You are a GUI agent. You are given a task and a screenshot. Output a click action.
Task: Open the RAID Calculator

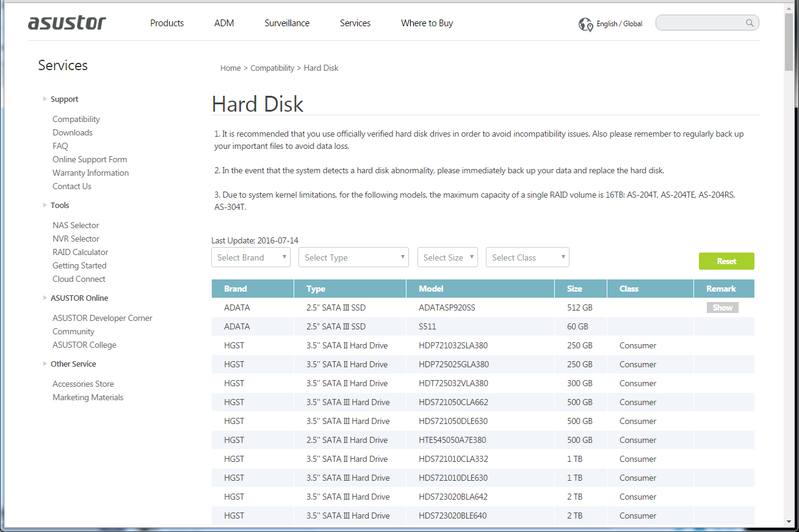point(81,253)
